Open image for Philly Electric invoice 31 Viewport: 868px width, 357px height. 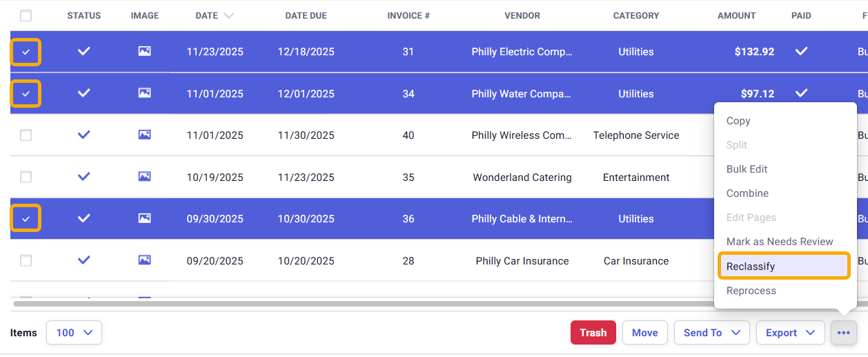click(144, 52)
